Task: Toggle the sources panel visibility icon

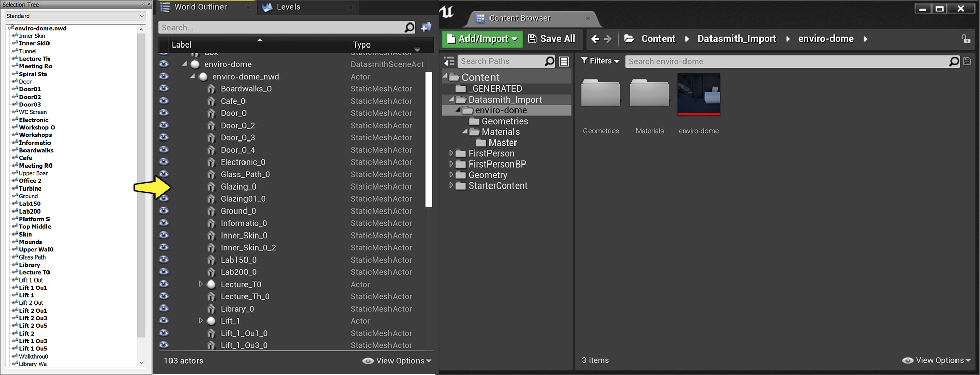Action: [449, 61]
